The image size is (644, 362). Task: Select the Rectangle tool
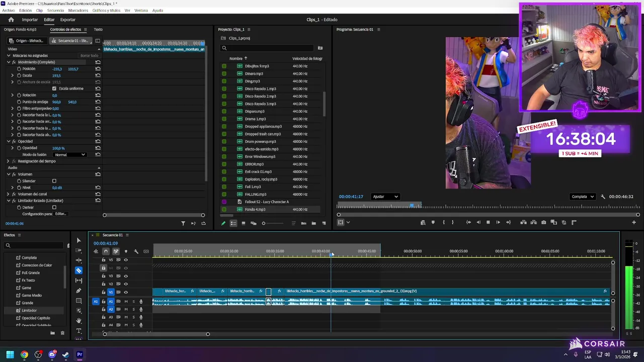coord(78,301)
